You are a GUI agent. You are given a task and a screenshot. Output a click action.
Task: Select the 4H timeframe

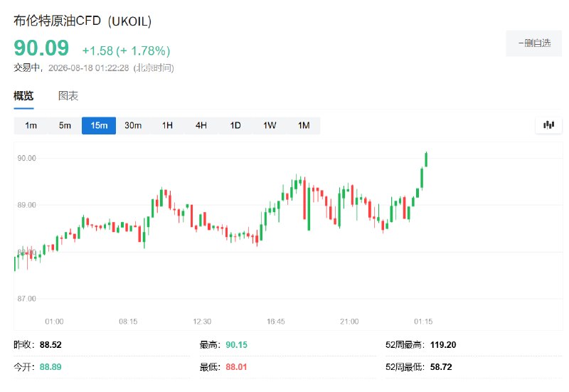(x=201, y=126)
